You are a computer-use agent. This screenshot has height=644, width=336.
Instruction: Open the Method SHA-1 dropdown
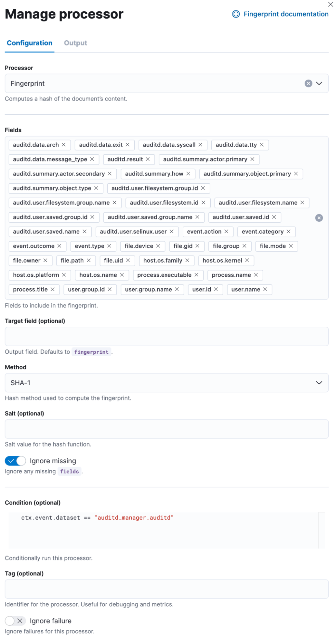[x=319, y=383]
